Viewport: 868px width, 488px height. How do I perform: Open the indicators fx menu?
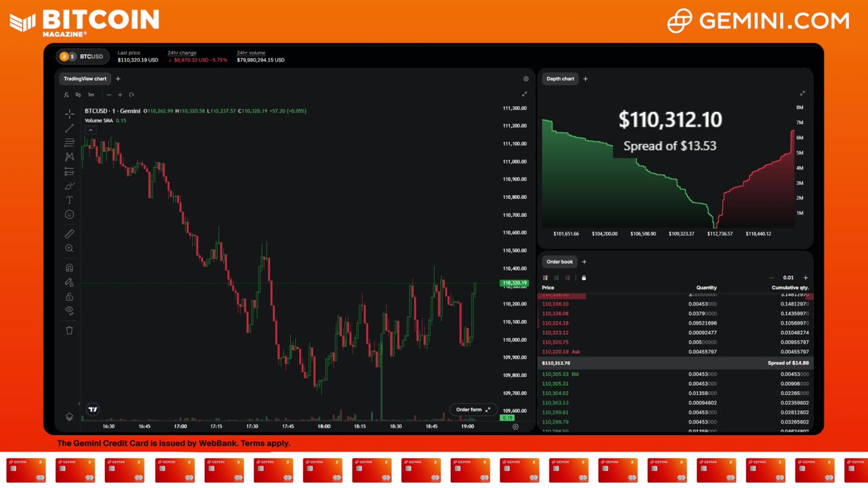(66, 95)
